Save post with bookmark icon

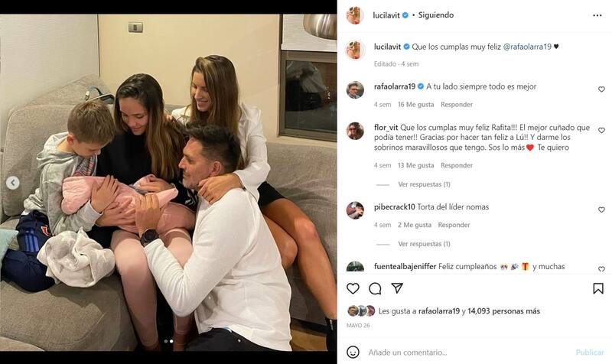click(x=598, y=288)
